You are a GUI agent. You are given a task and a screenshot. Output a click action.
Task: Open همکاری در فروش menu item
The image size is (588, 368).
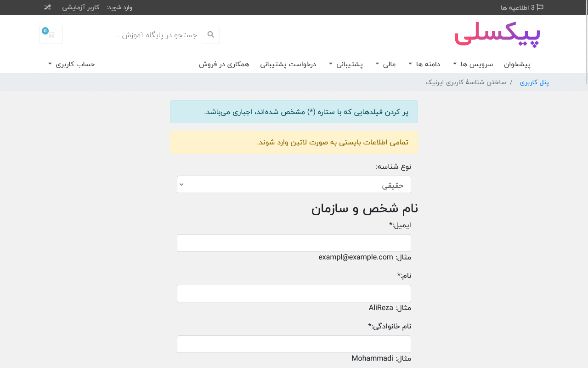coord(224,64)
